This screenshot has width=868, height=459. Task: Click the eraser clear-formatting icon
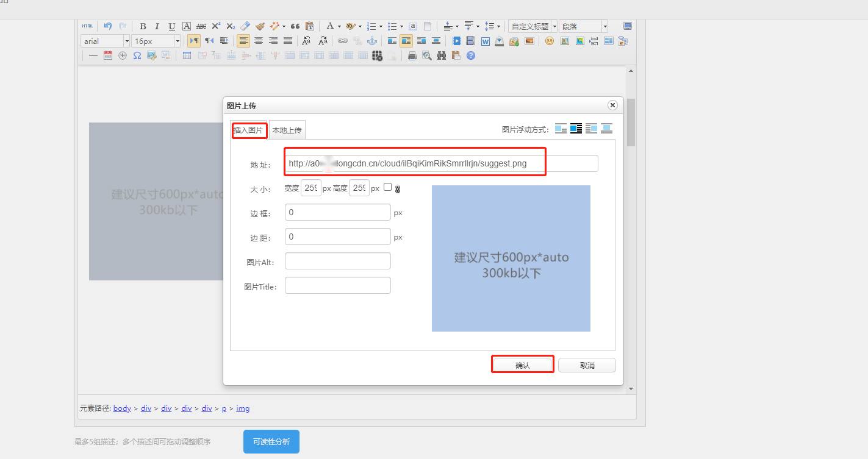click(x=245, y=26)
